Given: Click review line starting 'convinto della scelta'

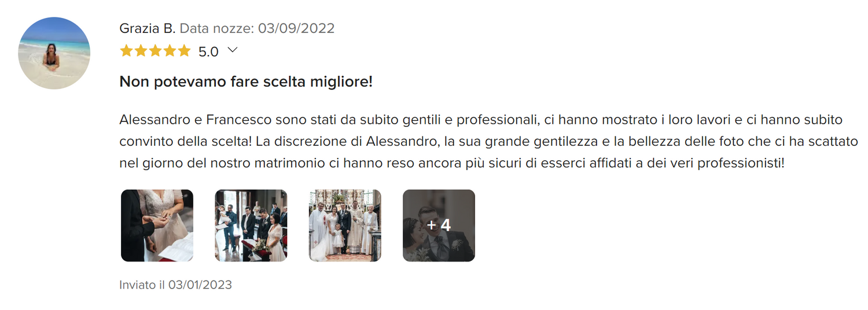Looking at the screenshot, I should coord(488,142).
